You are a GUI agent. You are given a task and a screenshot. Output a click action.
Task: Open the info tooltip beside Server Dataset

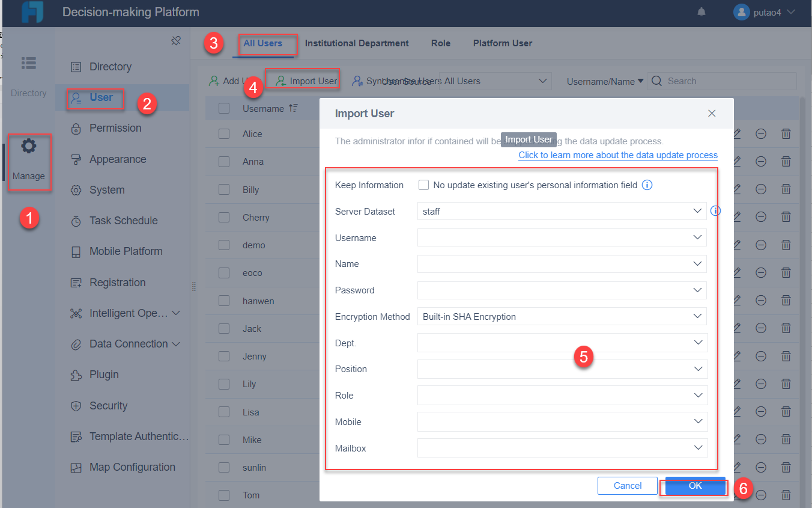(x=716, y=210)
